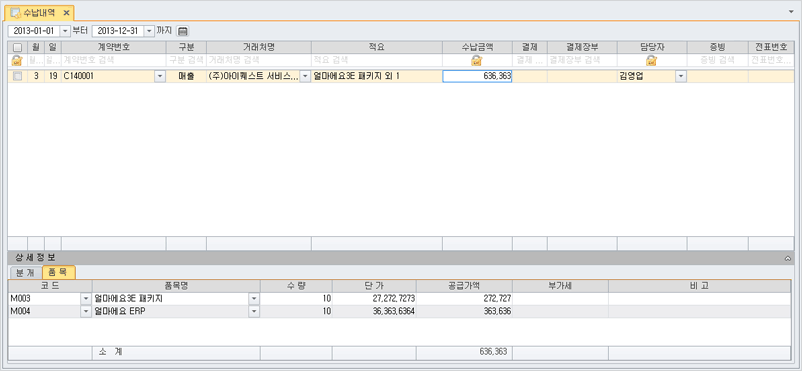Click the supply amount 363,636 cell
Image resolution: width=802 pixels, height=371 pixels.
pyautogui.click(x=464, y=311)
